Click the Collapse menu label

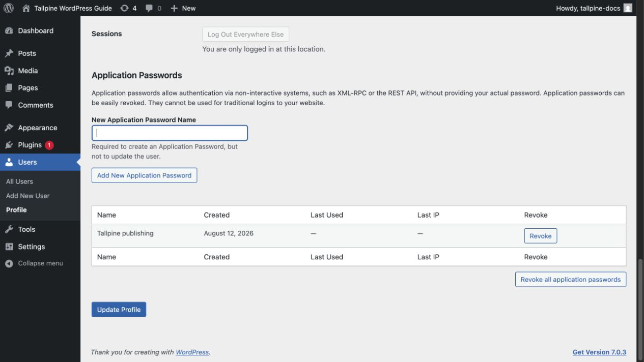[40, 263]
